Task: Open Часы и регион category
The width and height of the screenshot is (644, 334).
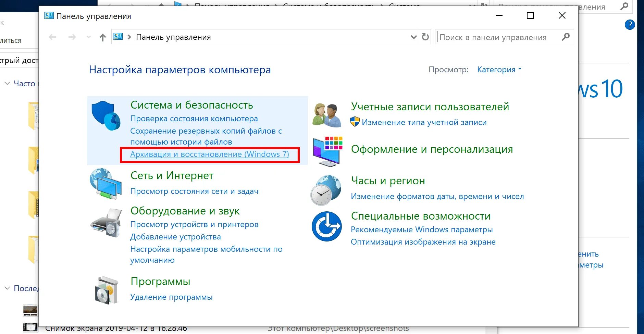Action: coord(388,181)
